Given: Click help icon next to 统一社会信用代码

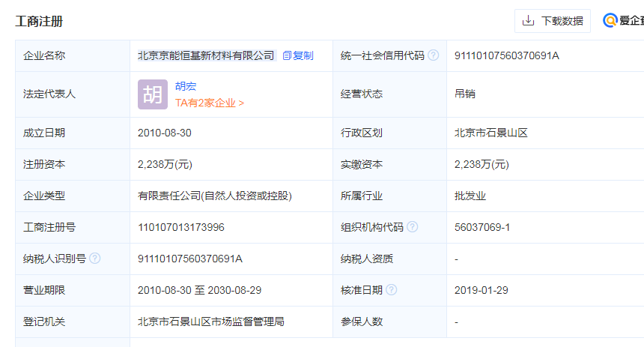Looking at the screenshot, I should [434, 55].
